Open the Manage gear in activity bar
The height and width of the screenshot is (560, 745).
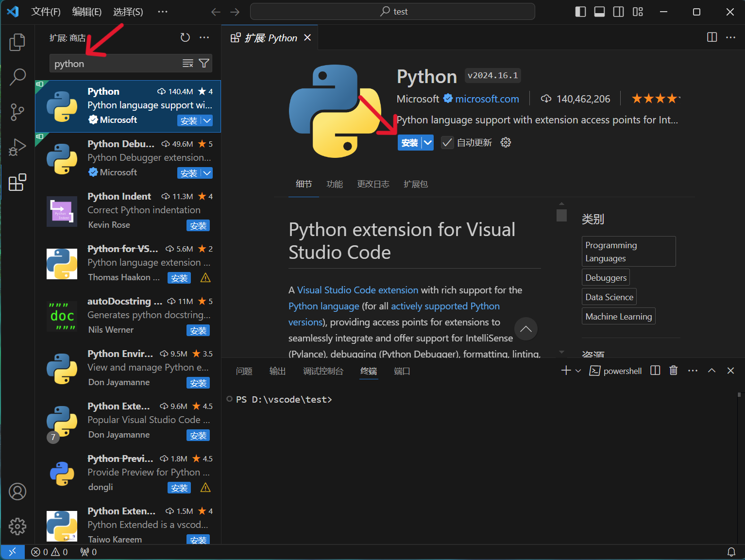17,526
